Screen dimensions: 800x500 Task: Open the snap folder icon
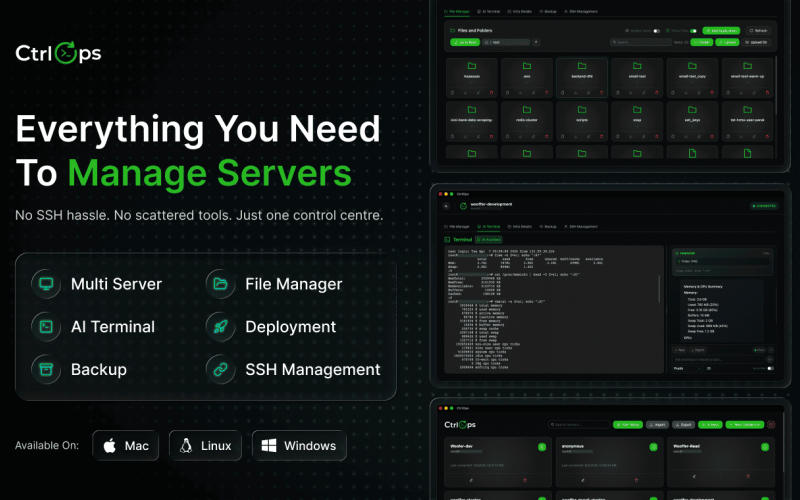click(637, 110)
